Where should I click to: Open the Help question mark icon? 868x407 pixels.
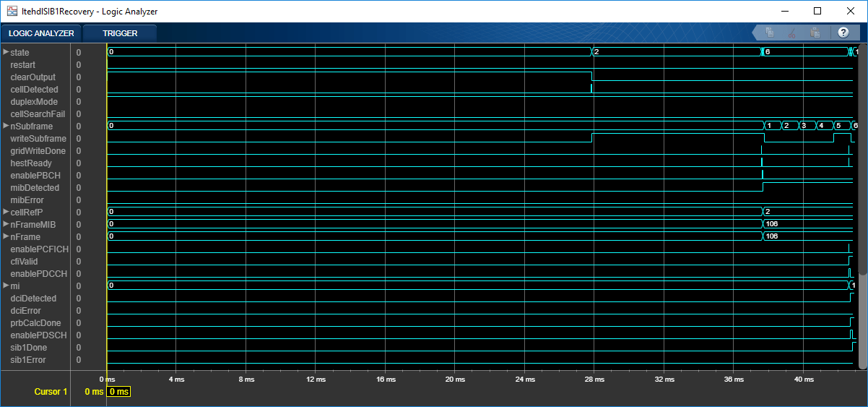pyautogui.click(x=843, y=33)
